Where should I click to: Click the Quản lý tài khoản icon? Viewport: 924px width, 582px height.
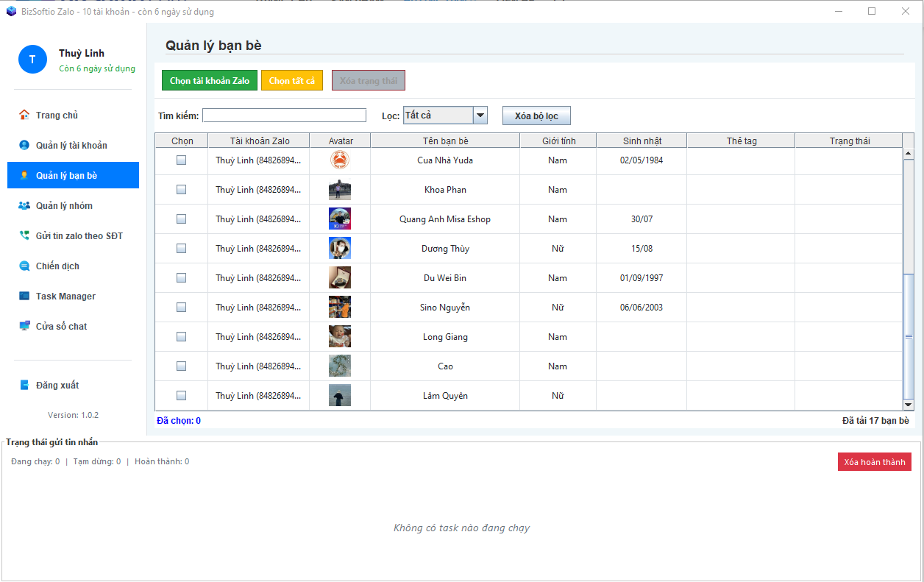24,145
